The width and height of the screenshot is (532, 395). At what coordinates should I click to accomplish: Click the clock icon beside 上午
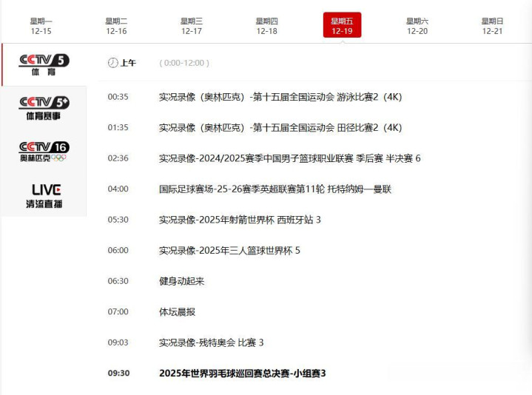pos(112,63)
